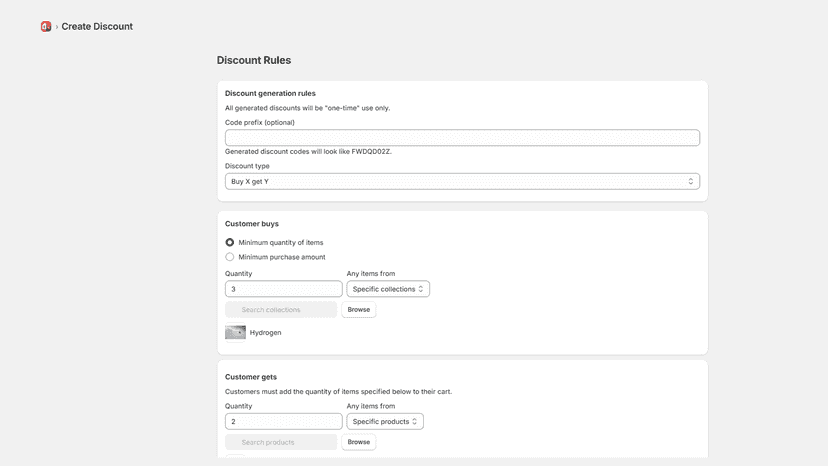This screenshot has height=466, width=828.
Task: Open the Specific products dropdown
Action: coord(384,422)
